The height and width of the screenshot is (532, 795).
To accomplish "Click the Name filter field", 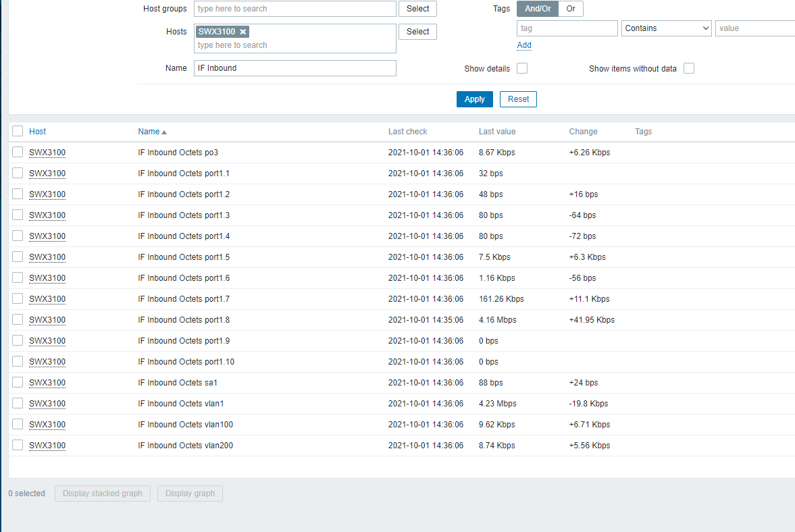I will pyautogui.click(x=295, y=68).
